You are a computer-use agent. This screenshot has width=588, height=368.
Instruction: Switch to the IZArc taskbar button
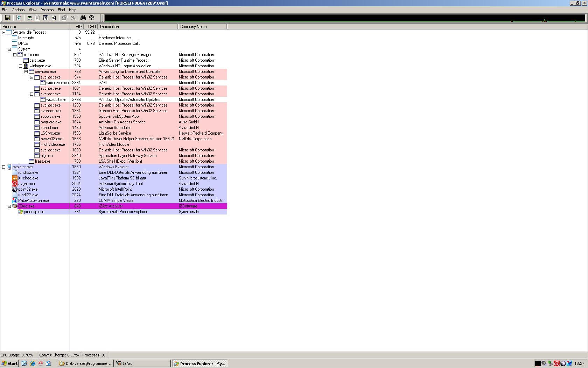[x=143, y=363]
